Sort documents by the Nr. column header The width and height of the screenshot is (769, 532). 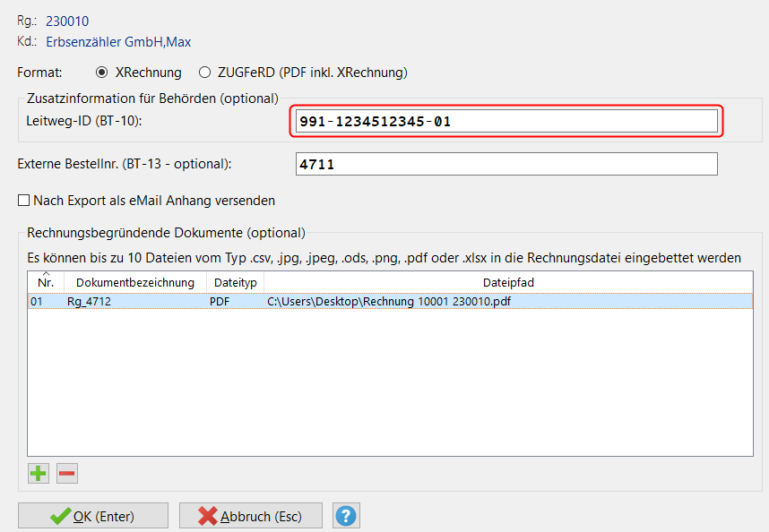coord(46,282)
